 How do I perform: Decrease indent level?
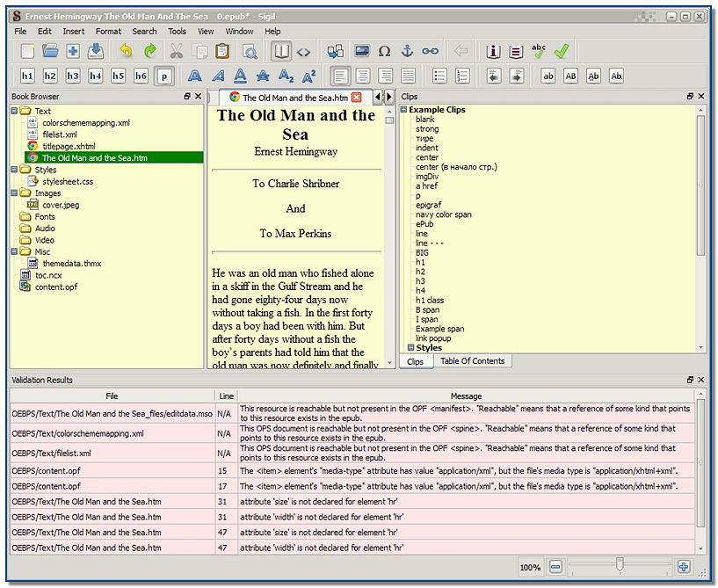(494, 76)
